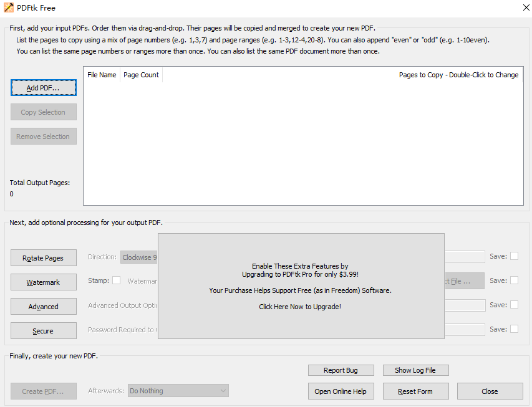Open the log with Show Log File
This screenshot has height=407, width=532.
[415, 370]
